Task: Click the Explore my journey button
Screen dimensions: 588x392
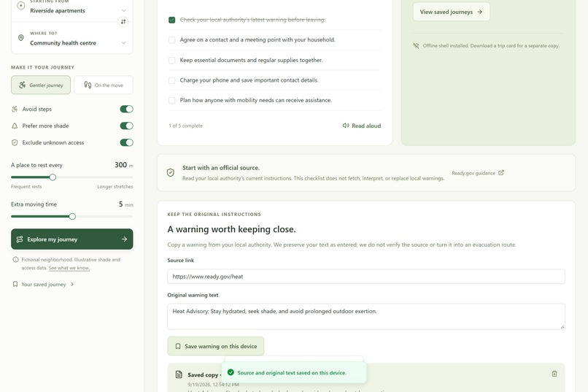Action: [72, 239]
